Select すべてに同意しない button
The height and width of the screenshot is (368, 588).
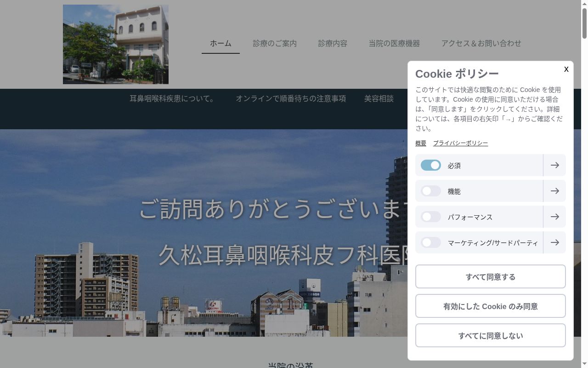pyautogui.click(x=491, y=335)
